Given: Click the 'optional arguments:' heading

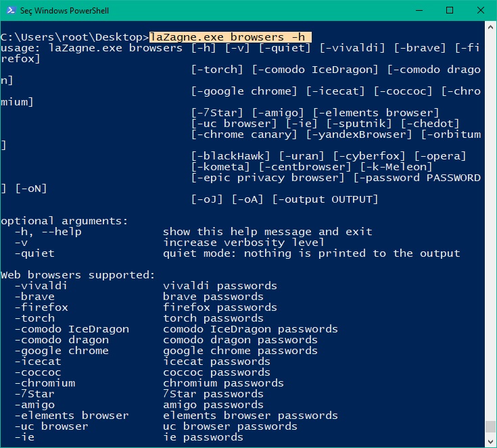Looking at the screenshot, I should pyautogui.click(x=64, y=221).
